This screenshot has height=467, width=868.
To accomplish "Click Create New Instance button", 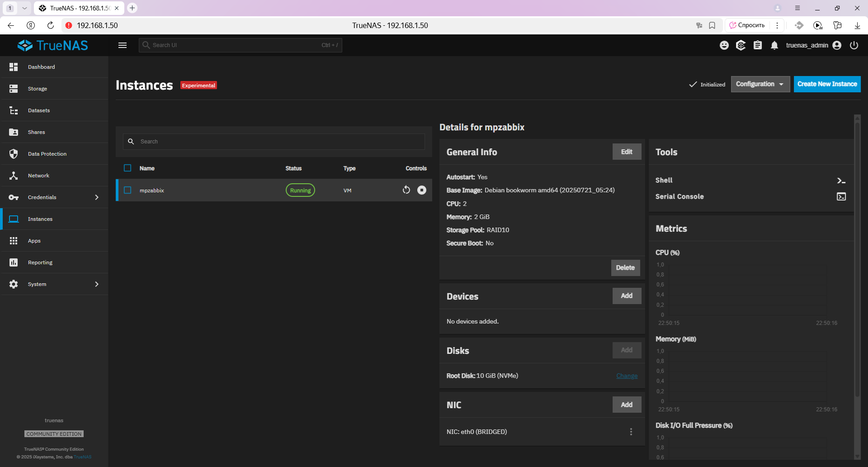I will click(x=827, y=84).
